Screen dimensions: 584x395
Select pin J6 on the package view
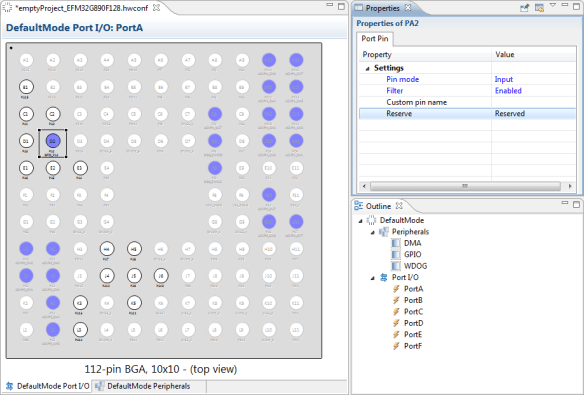tap(161, 276)
